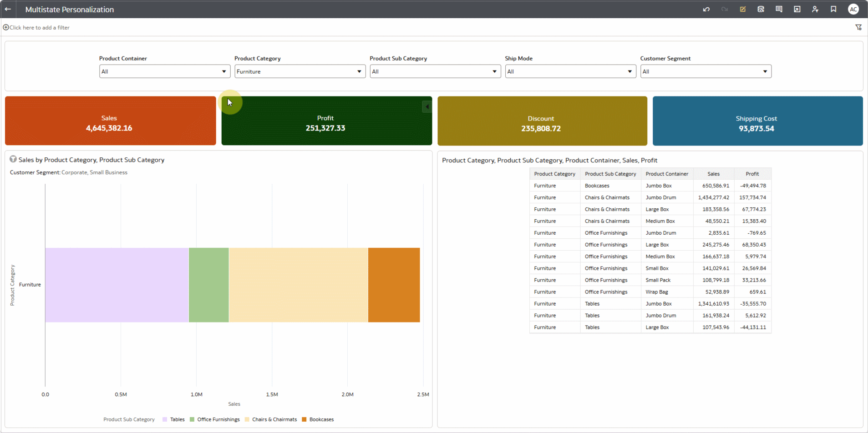The image size is (868, 433).
Task: Click the filter icon beside the chart title
Action: pos(13,159)
